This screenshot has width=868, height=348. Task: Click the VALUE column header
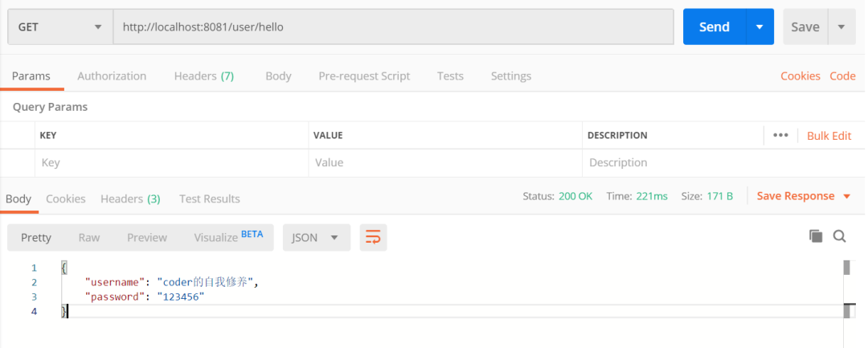(328, 135)
